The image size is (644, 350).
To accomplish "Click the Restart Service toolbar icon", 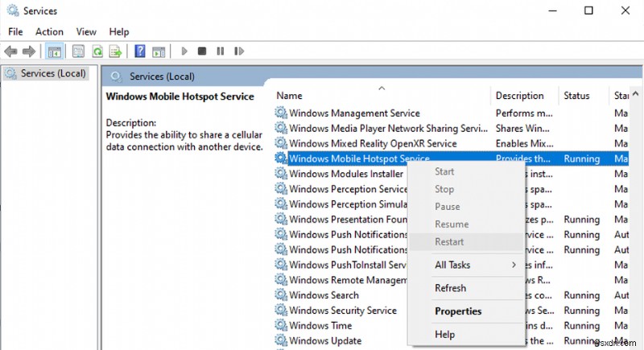I will (x=238, y=51).
